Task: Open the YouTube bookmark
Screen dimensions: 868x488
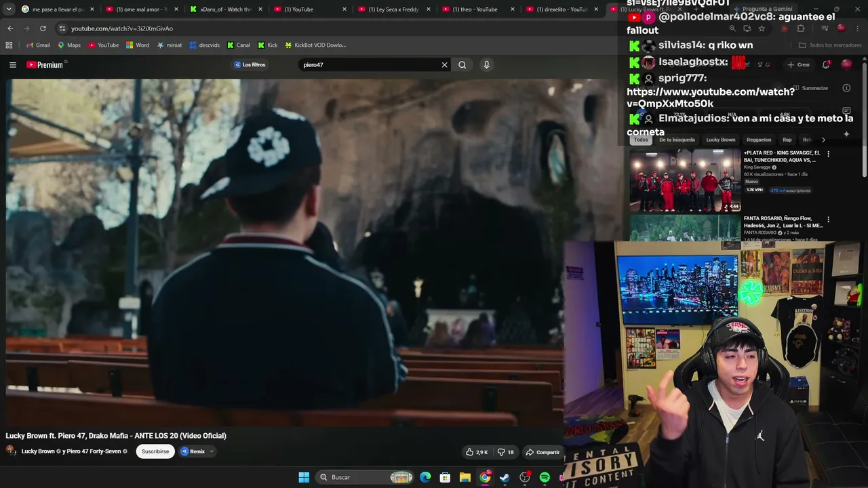Action: 104,45
